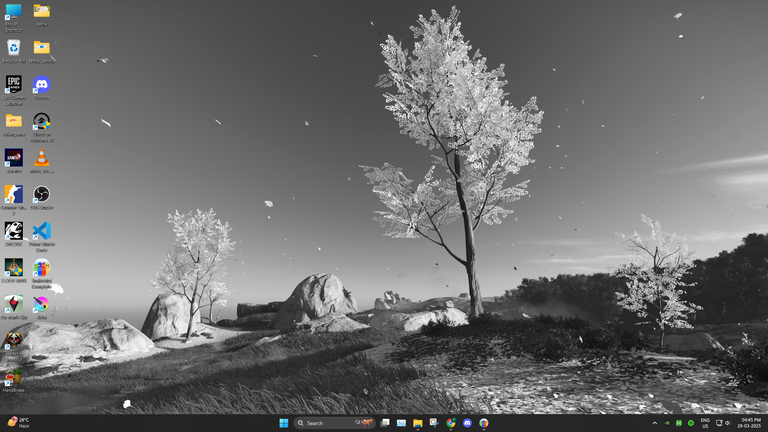The width and height of the screenshot is (768, 432).
Task: Open Snipping Tool from the taskbar
Action: [x=434, y=423]
